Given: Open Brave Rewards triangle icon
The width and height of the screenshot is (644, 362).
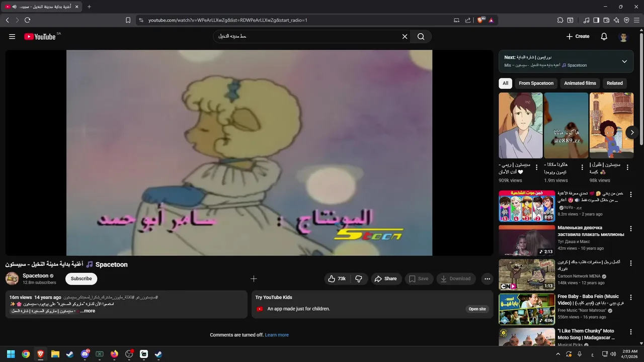Looking at the screenshot, I should [491, 20].
